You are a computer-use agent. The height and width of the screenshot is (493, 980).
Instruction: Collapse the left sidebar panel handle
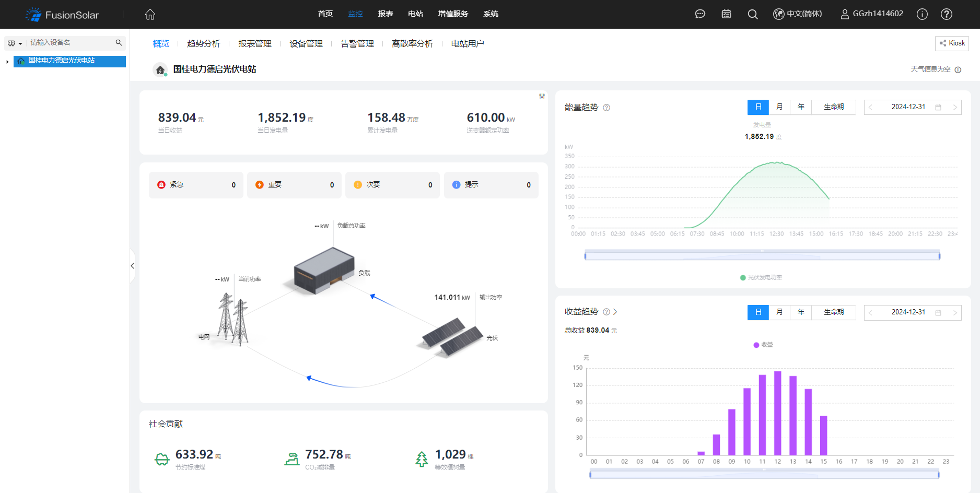(132, 266)
